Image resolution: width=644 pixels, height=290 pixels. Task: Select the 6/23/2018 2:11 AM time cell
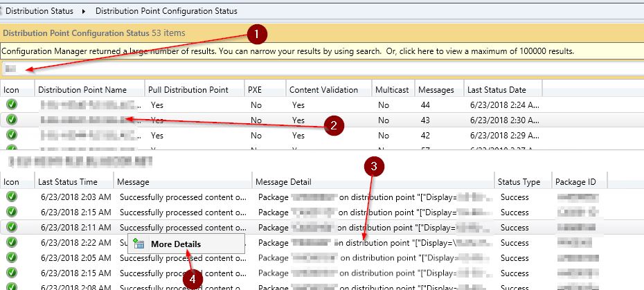click(76, 228)
